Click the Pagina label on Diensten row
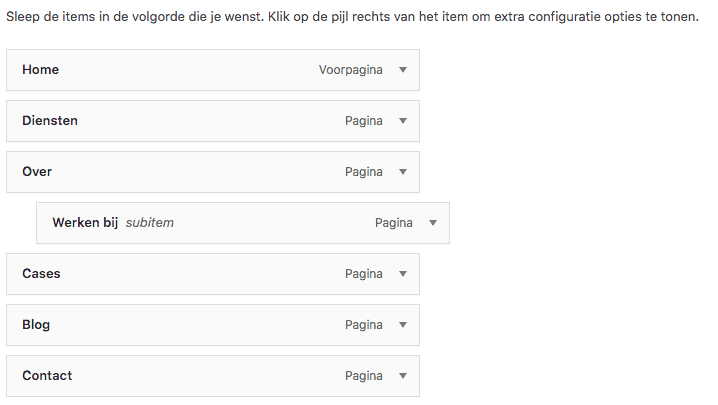The height and width of the screenshot is (405, 718). tap(364, 121)
